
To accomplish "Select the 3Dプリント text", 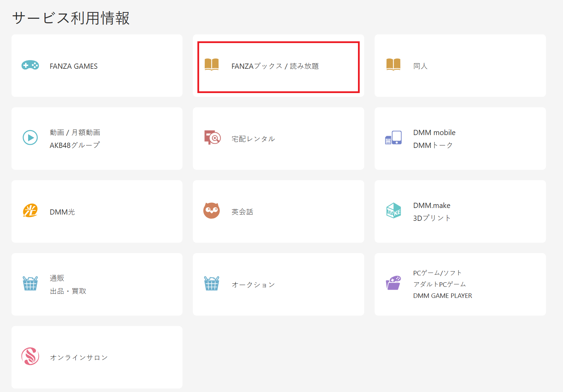I will 432,218.
